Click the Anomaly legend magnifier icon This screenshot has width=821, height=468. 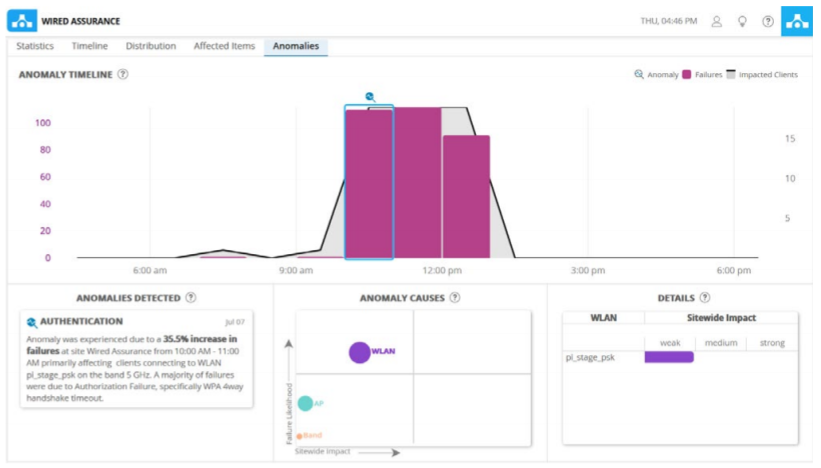[639, 74]
